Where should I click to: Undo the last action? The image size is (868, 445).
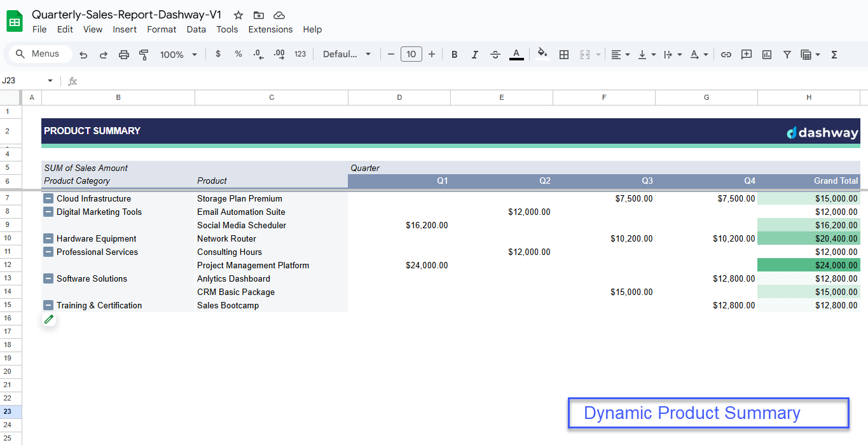pyautogui.click(x=83, y=55)
